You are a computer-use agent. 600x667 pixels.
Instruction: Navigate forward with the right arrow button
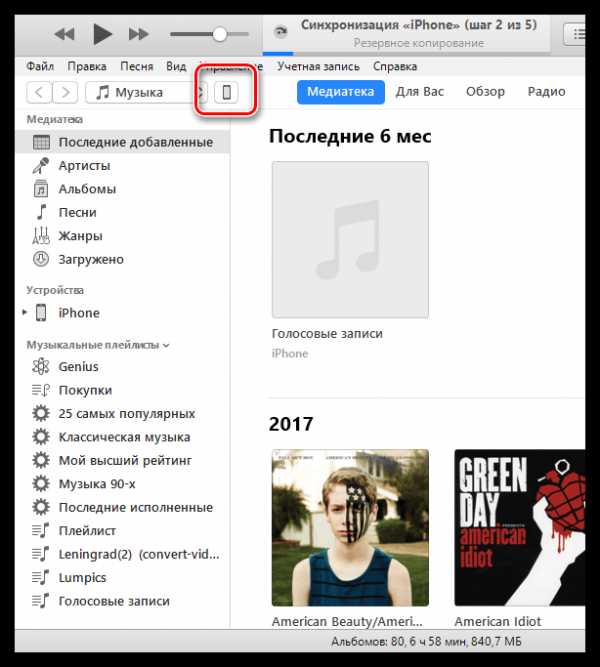[x=65, y=92]
